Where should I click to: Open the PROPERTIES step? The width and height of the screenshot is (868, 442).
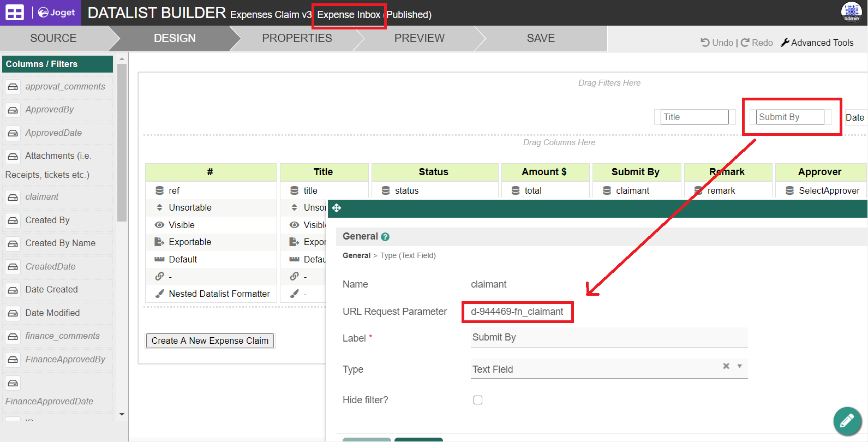tap(297, 38)
